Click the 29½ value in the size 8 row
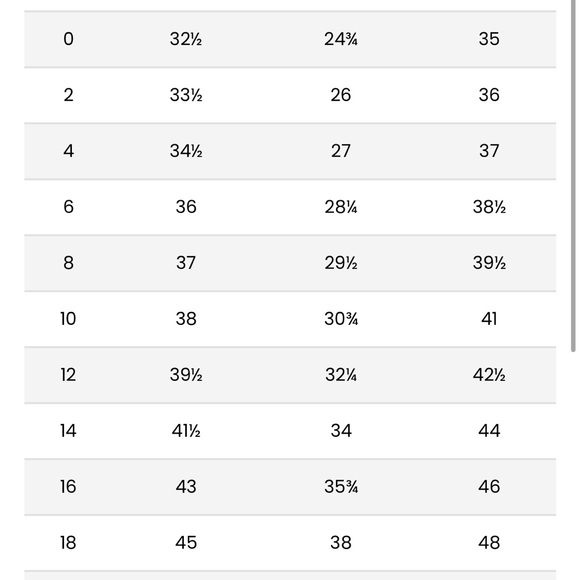The image size is (580, 580). tap(341, 263)
